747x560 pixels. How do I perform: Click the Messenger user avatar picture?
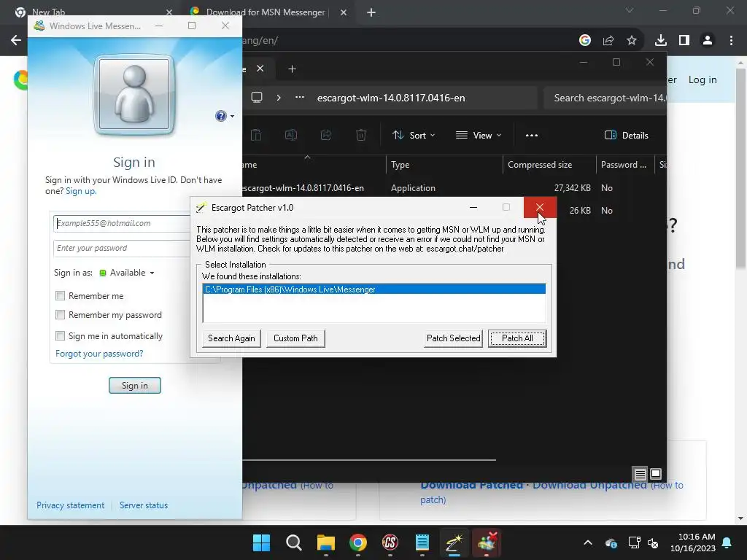click(x=134, y=94)
